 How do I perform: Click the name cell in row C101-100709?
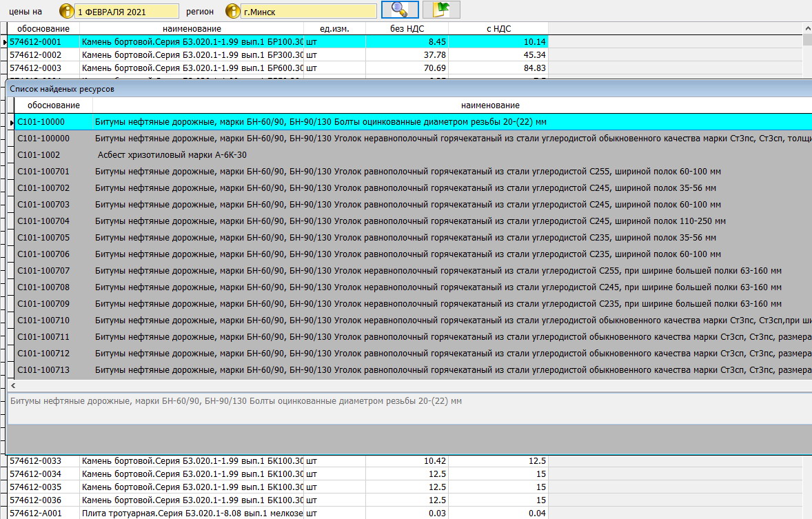453,304
